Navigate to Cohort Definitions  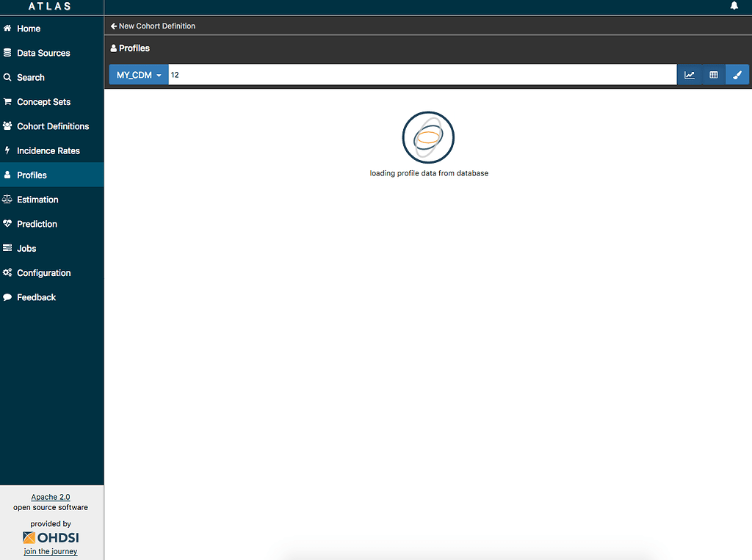(x=51, y=126)
